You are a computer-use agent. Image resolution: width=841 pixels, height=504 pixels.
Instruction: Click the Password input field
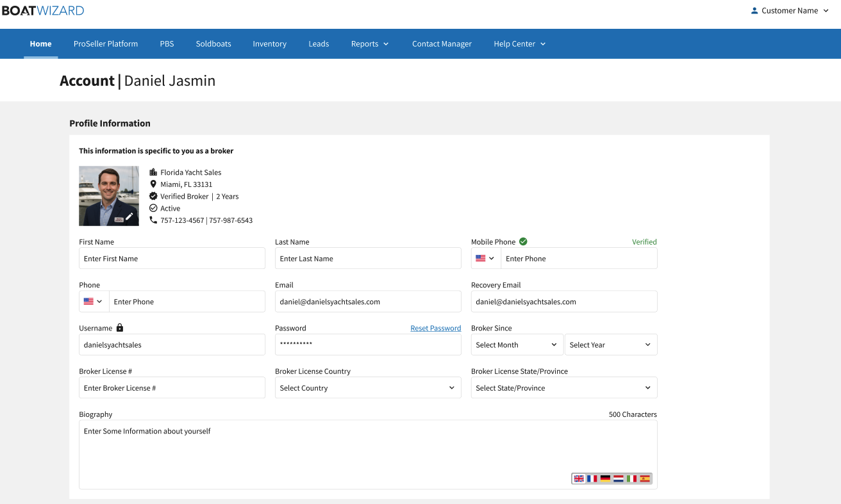click(368, 345)
